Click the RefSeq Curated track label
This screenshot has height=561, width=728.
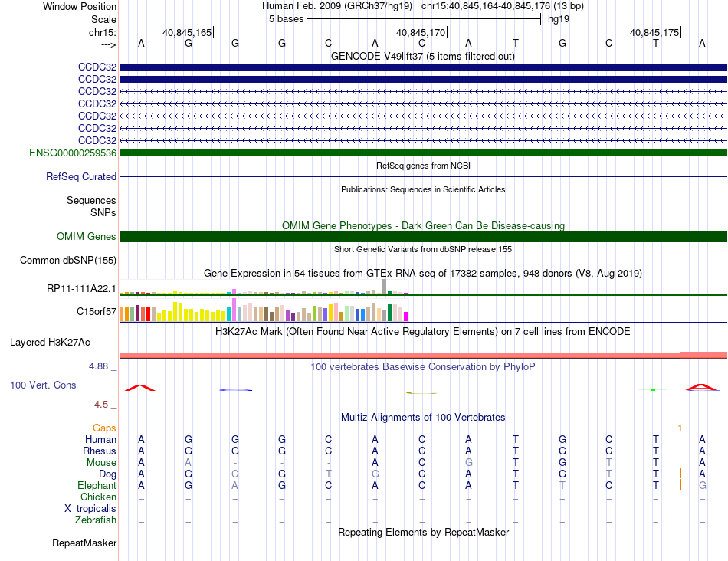coord(80,176)
